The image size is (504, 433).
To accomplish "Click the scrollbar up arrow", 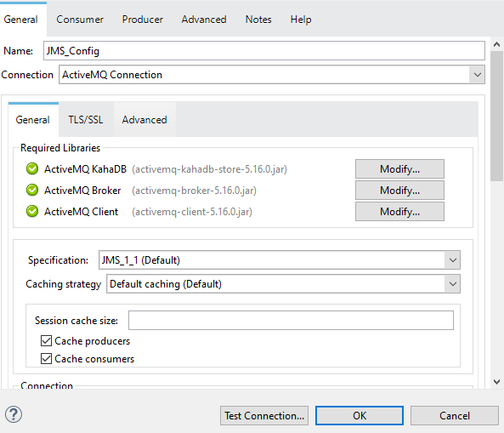I will point(497,44).
